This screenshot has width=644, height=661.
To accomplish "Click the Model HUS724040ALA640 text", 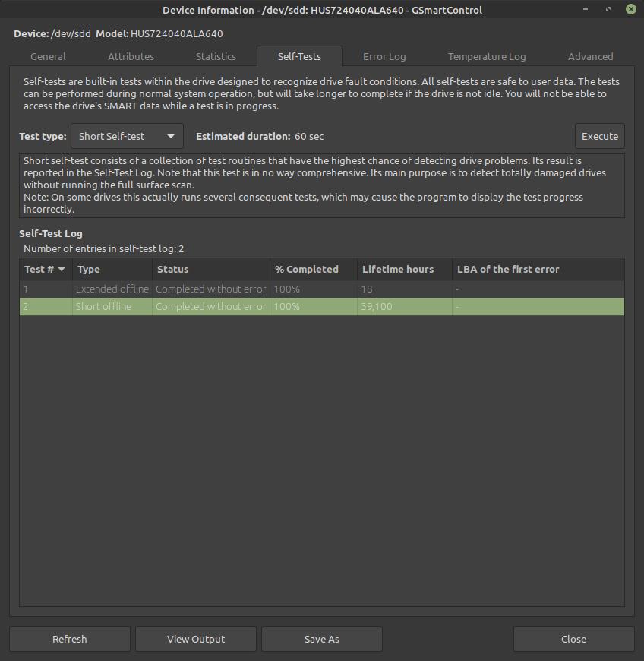I will point(177,33).
